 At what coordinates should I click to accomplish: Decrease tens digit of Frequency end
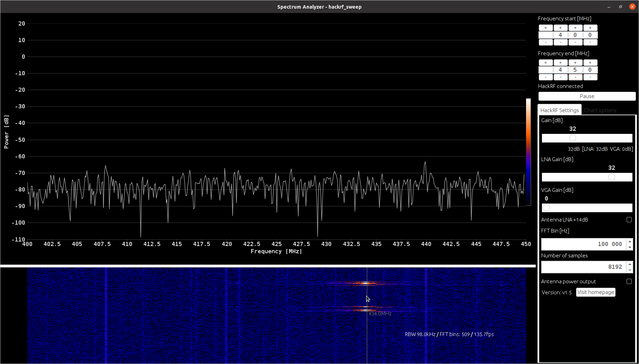click(x=575, y=77)
